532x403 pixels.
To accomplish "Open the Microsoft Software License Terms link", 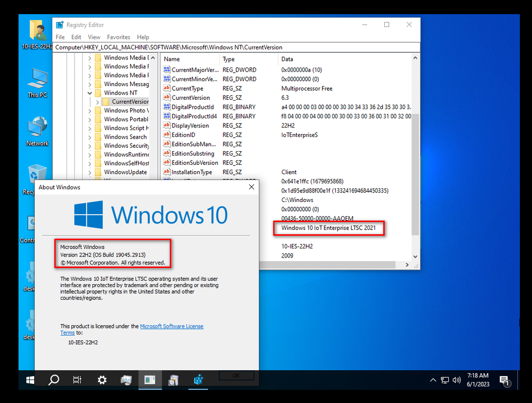I will tap(171, 326).
